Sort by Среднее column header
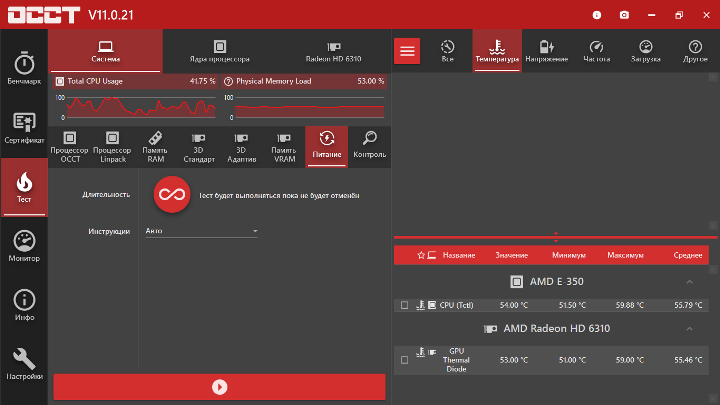This screenshot has height=405, width=720. 687,255
